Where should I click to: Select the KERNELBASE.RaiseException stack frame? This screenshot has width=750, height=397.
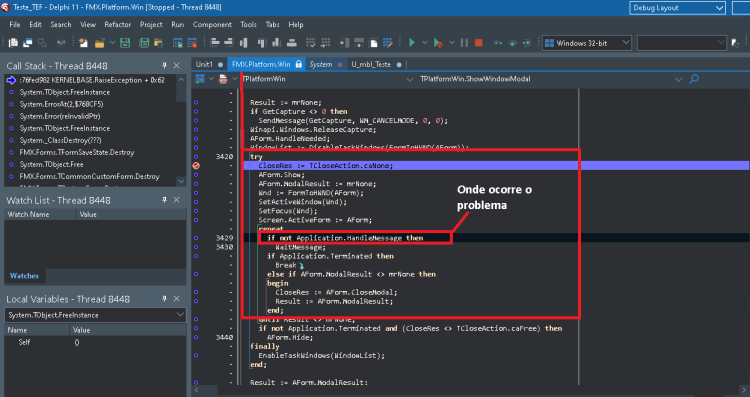91,80
